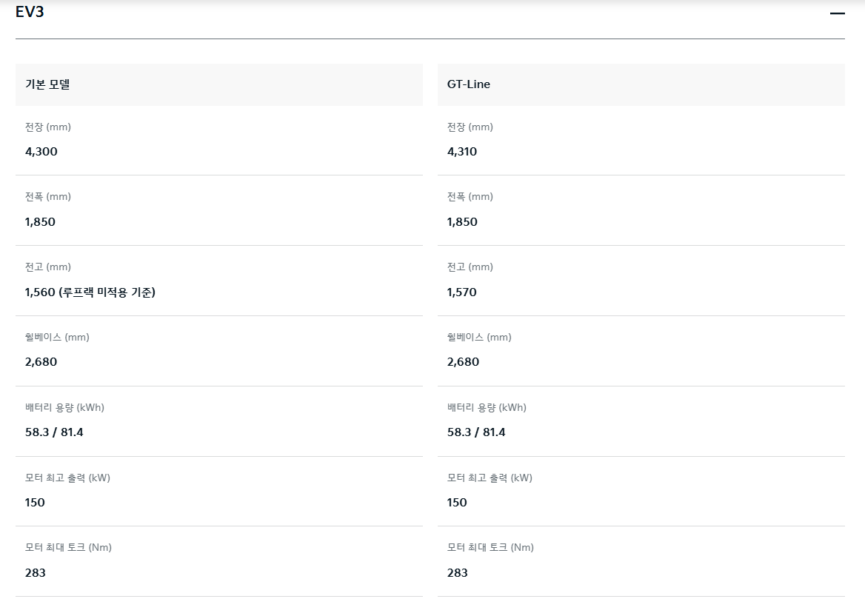Click 휠베이스 (mm) label under 기본 모델
The image size is (865, 616).
click(57, 337)
